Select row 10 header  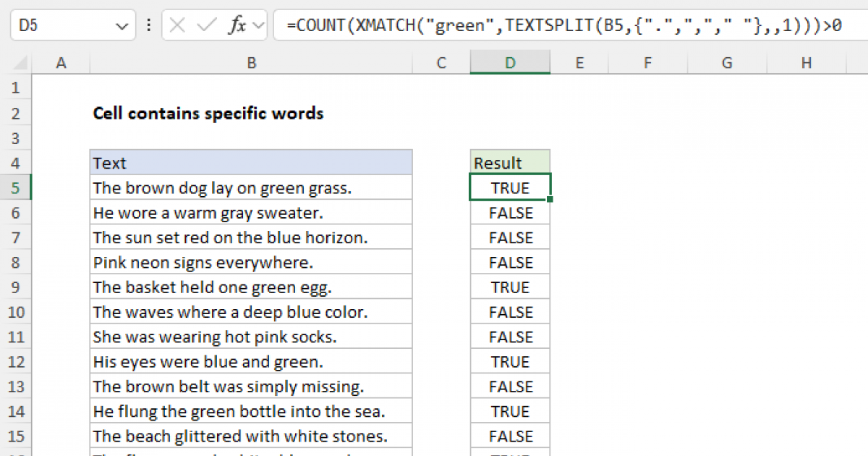point(17,312)
